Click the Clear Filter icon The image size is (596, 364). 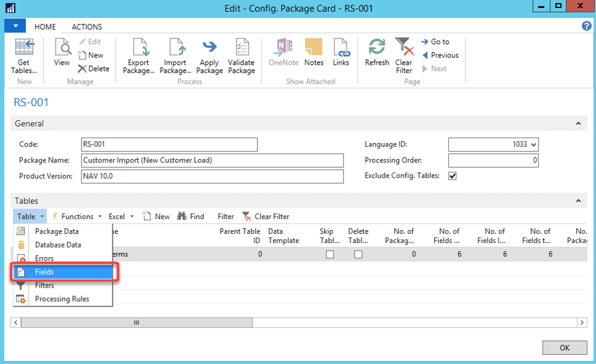point(261,216)
